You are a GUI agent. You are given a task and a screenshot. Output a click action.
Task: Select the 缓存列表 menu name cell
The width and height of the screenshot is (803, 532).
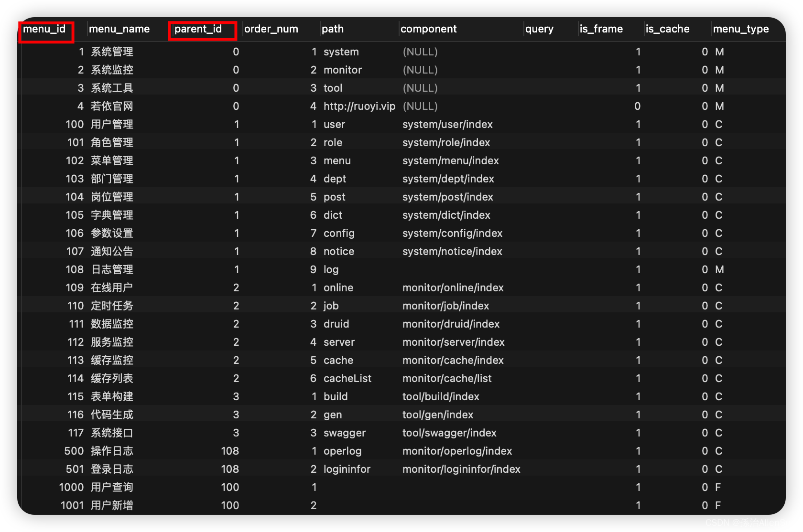click(x=112, y=378)
